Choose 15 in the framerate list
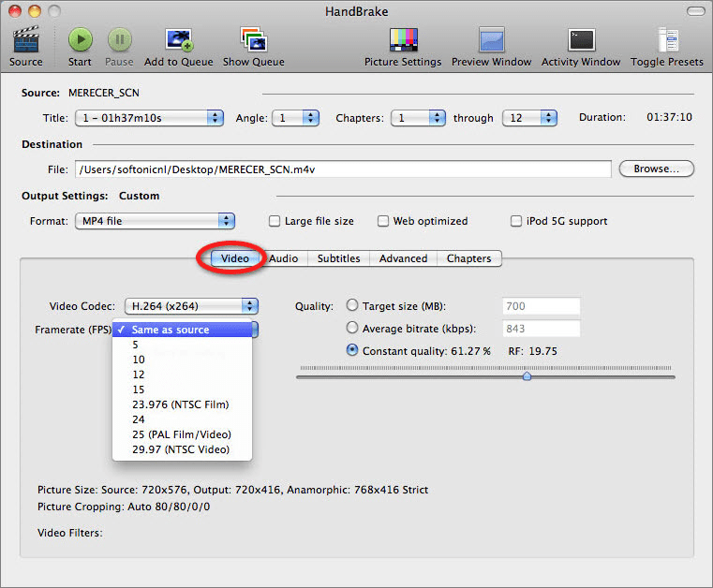 click(x=182, y=390)
